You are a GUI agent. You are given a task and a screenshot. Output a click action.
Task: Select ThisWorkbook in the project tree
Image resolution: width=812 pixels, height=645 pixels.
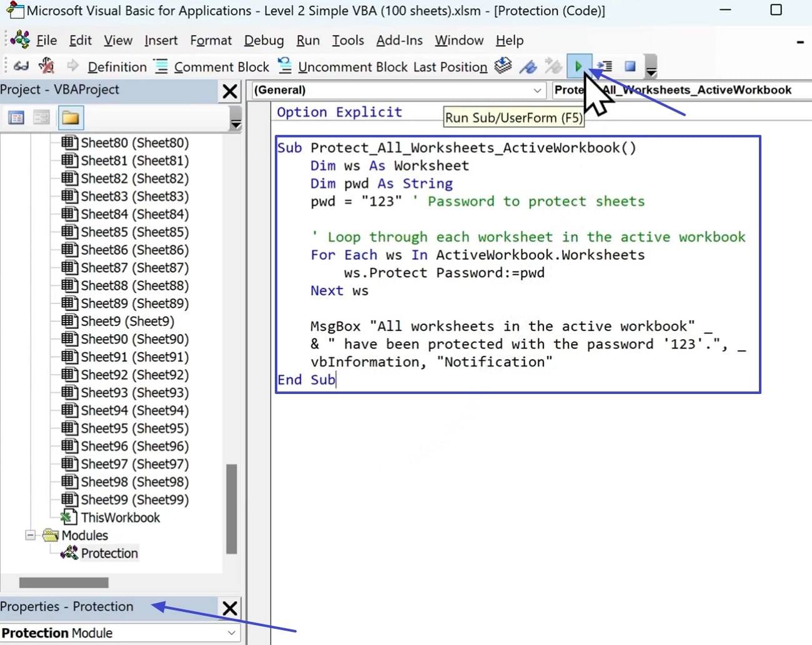click(x=120, y=517)
